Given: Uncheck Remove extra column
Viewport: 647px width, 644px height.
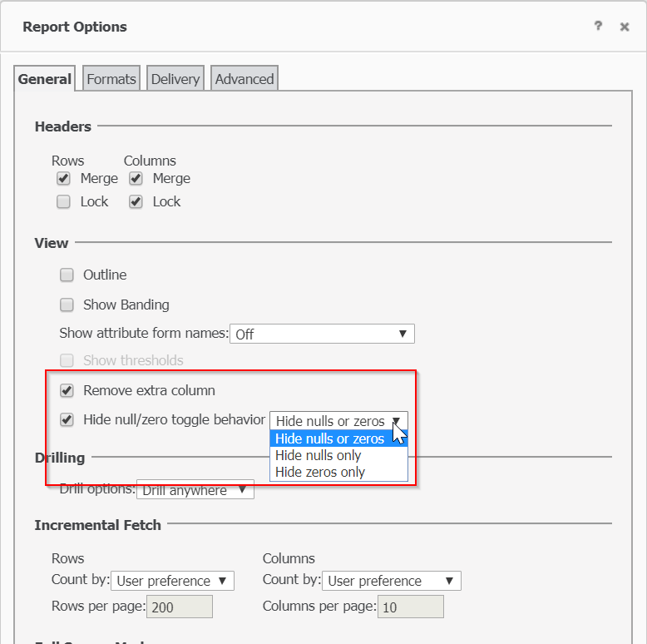Looking at the screenshot, I should 67,390.
